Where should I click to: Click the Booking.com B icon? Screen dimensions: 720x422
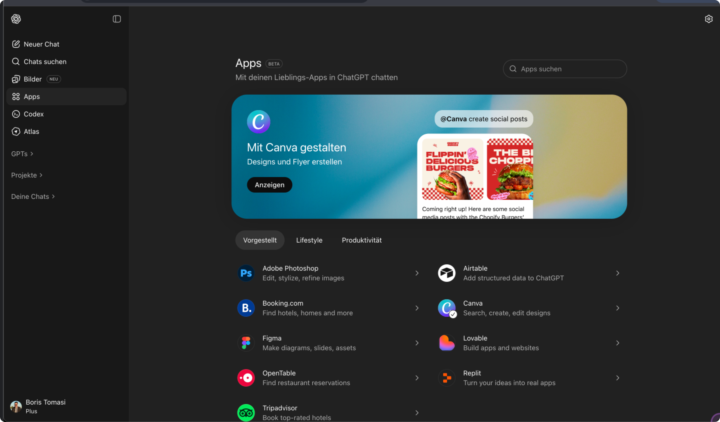(x=246, y=308)
